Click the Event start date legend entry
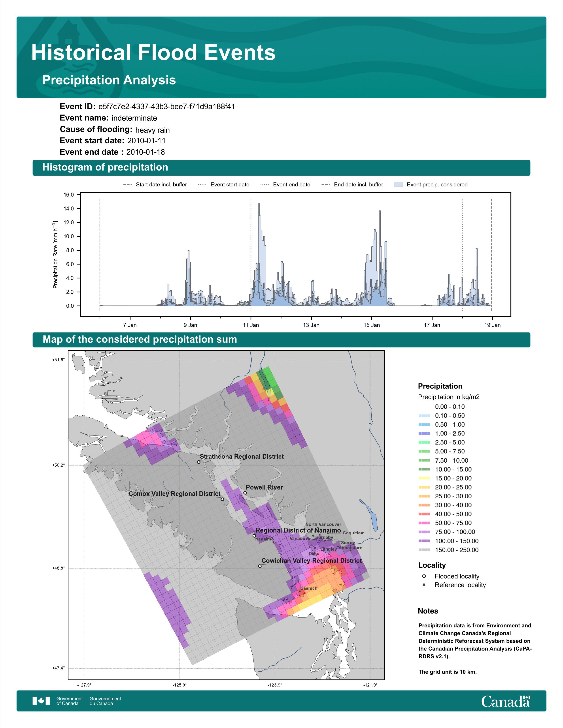 [x=223, y=185]
